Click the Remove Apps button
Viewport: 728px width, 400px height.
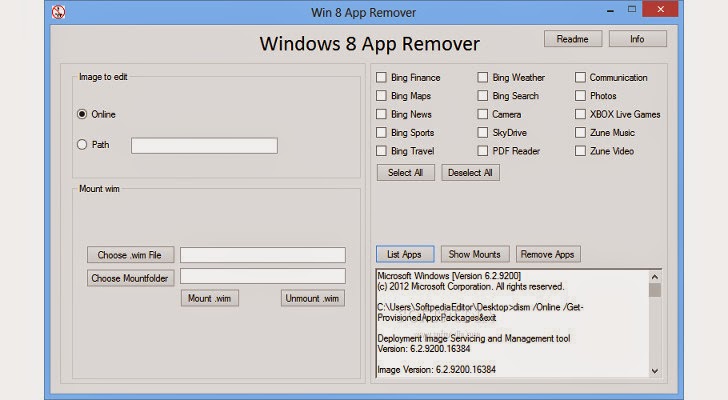point(548,254)
